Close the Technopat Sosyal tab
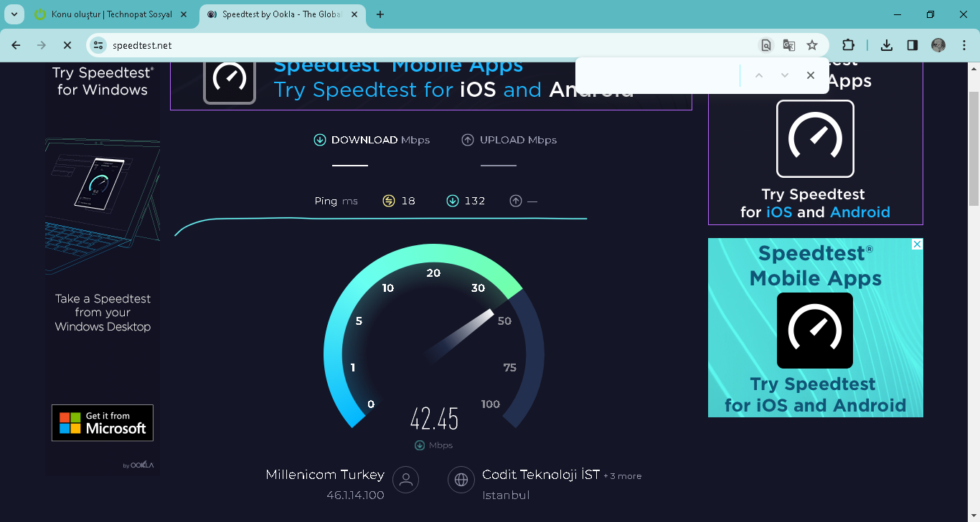 pos(183,14)
